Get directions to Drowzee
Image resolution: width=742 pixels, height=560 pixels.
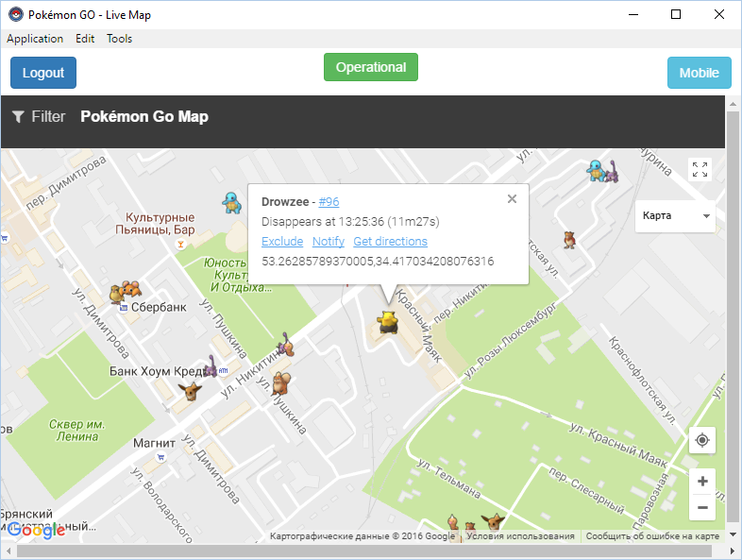pos(391,242)
